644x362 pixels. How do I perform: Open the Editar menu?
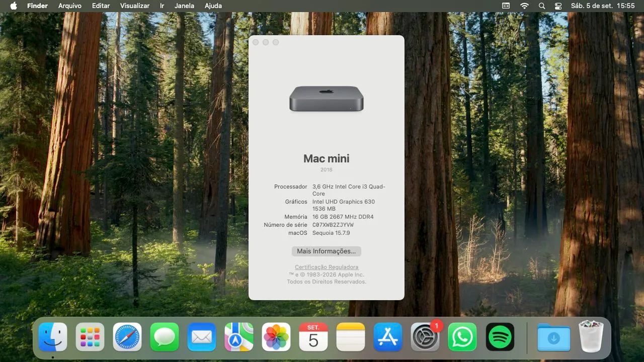point(101,6)
